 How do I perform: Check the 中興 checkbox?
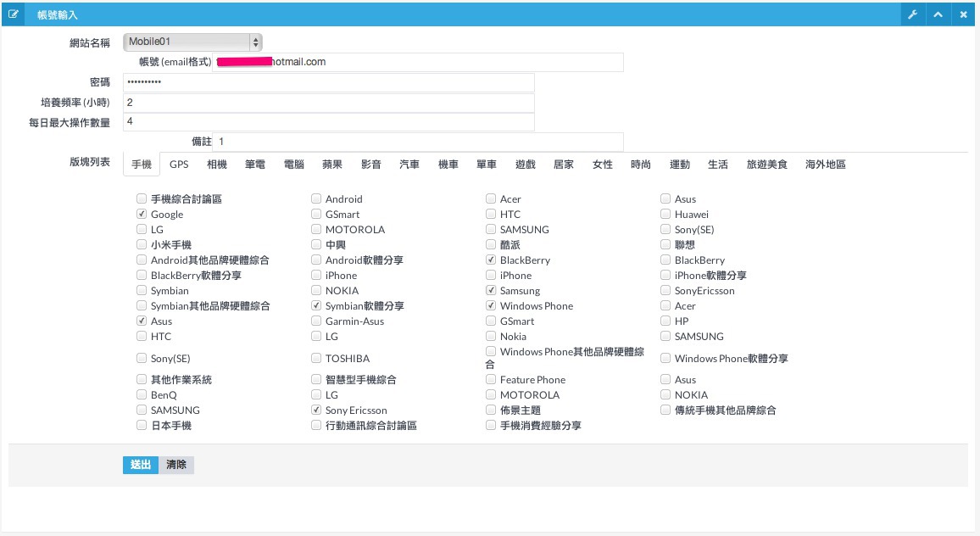pos(316,244)
